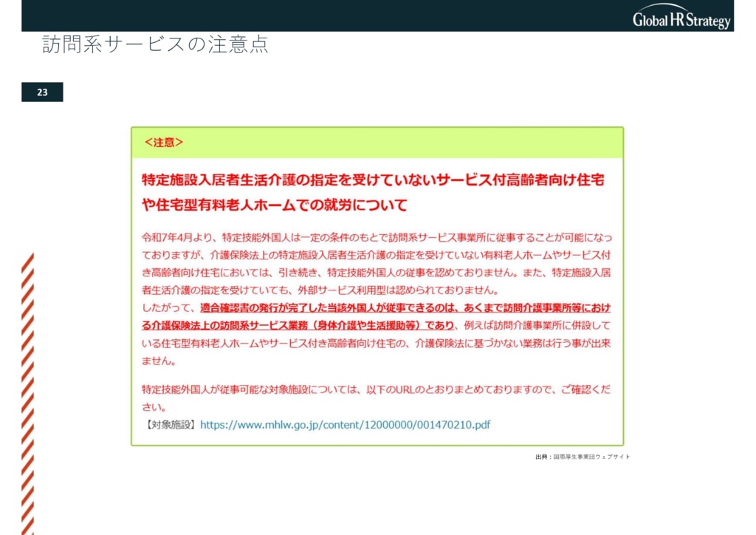Click the line beginning ておりますが、介護保険法上

[376, 255]
